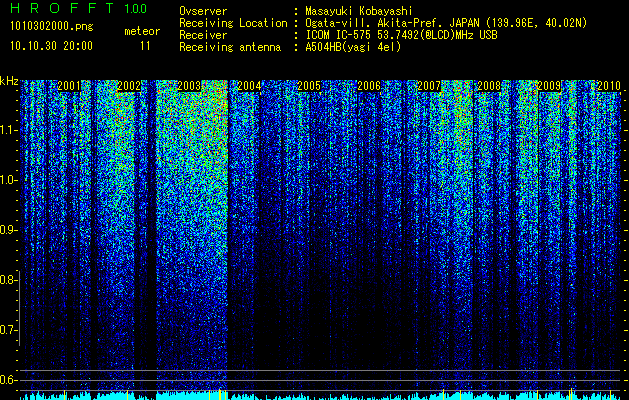
Task: Click the 2008 time marker
Action: [489, 86]
